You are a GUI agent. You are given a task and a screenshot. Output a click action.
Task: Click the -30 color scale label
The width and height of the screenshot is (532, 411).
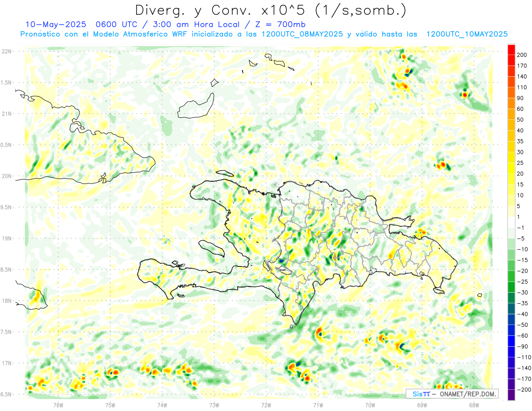click(522, 293)
